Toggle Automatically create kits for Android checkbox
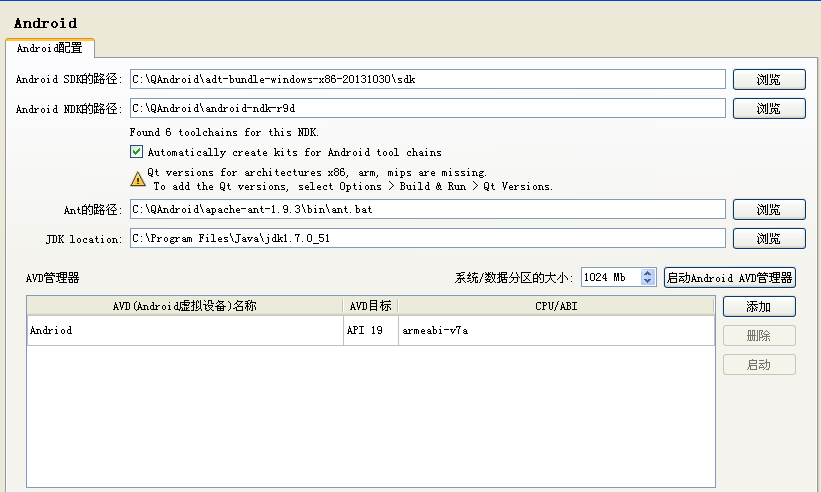This screenshot has width=821, height=492. 137,152
